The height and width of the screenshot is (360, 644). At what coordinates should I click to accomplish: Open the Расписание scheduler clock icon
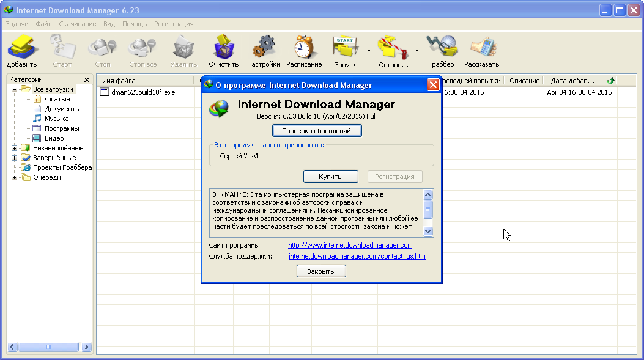(304, 46)
